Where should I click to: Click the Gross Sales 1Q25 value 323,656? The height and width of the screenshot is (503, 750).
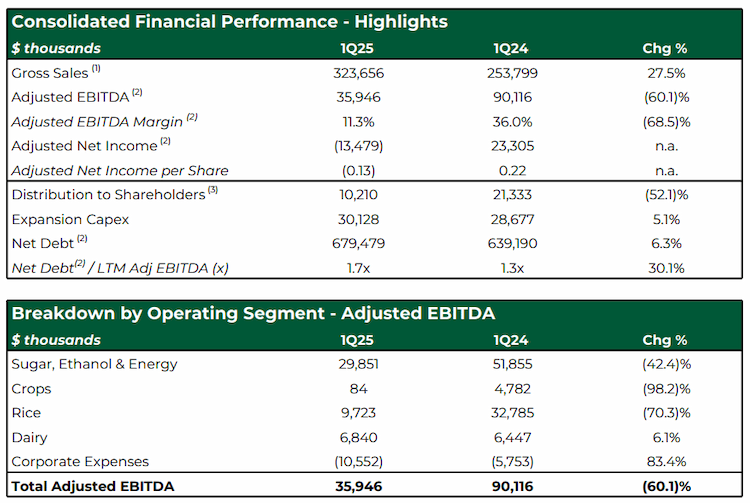358,73
